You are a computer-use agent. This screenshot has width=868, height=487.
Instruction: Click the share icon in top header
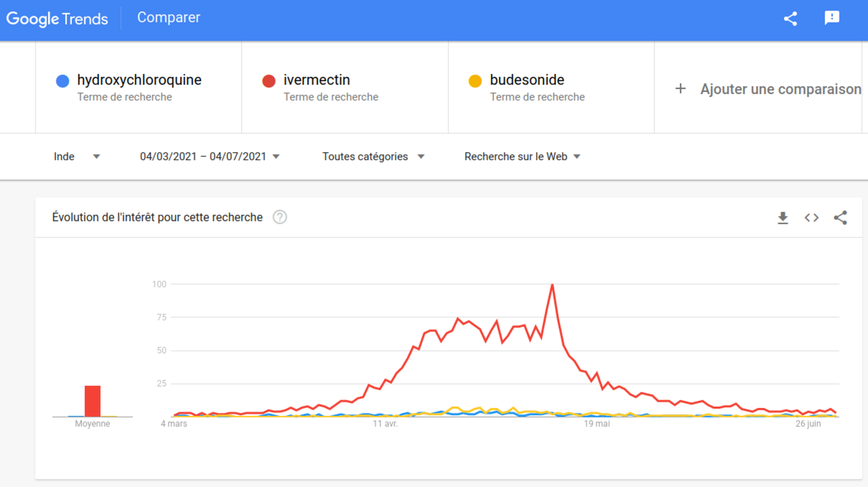tap(790, 19)
